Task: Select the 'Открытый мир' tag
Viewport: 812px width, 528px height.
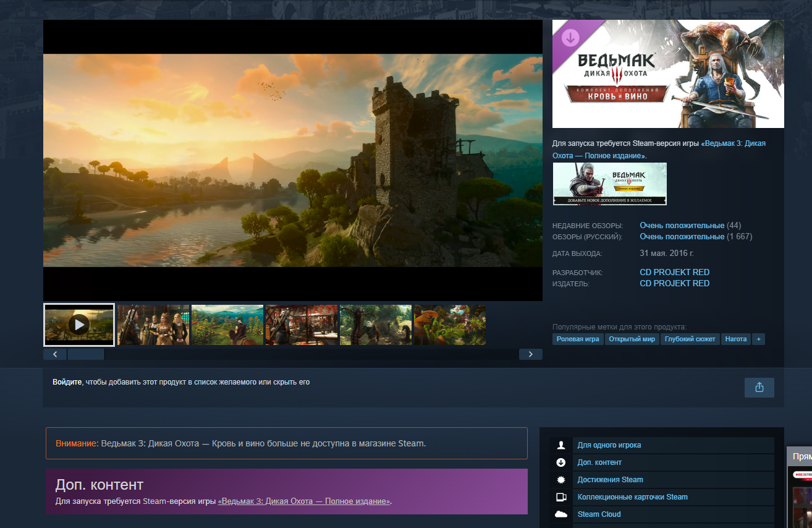Action: tap(632, 339)
